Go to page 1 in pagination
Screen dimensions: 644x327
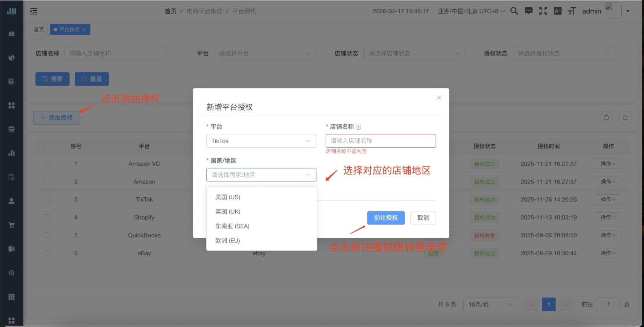(x=548, y=304)
